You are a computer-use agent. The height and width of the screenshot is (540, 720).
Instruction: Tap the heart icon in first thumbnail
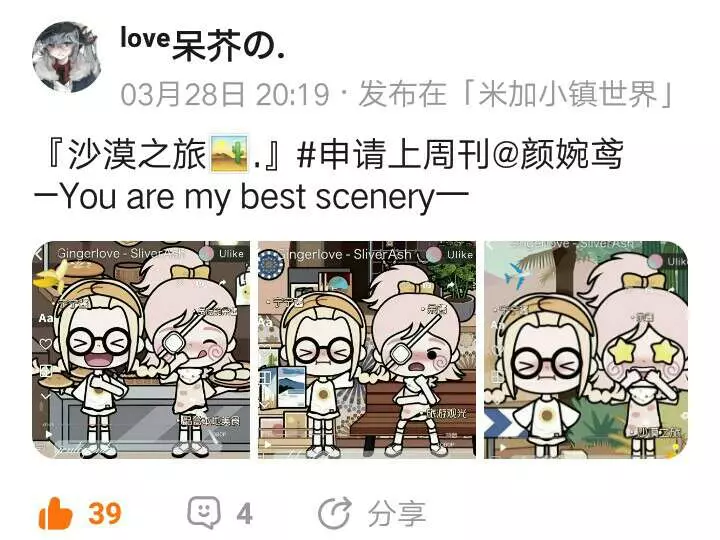45,343
